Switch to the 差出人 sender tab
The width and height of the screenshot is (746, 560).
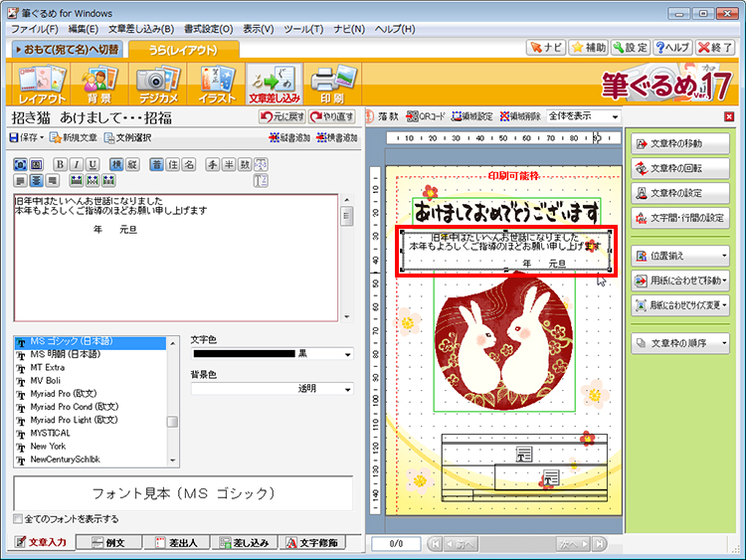tap(177, 542)
